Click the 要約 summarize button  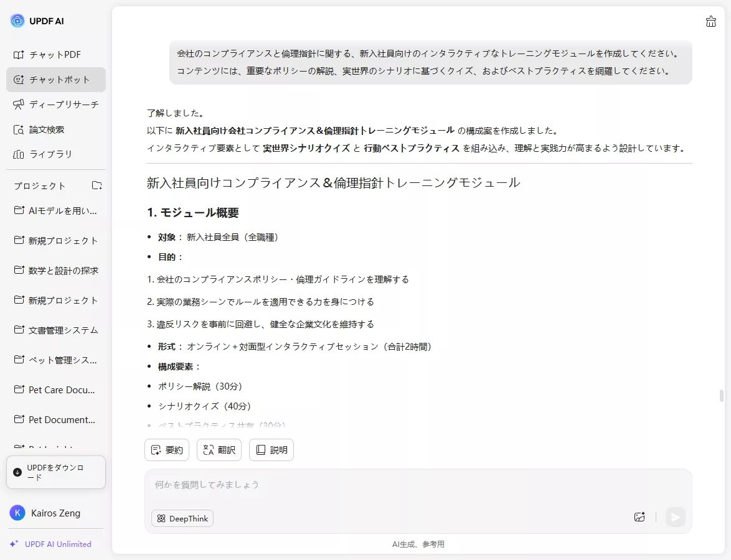click(x=166, y=449)
